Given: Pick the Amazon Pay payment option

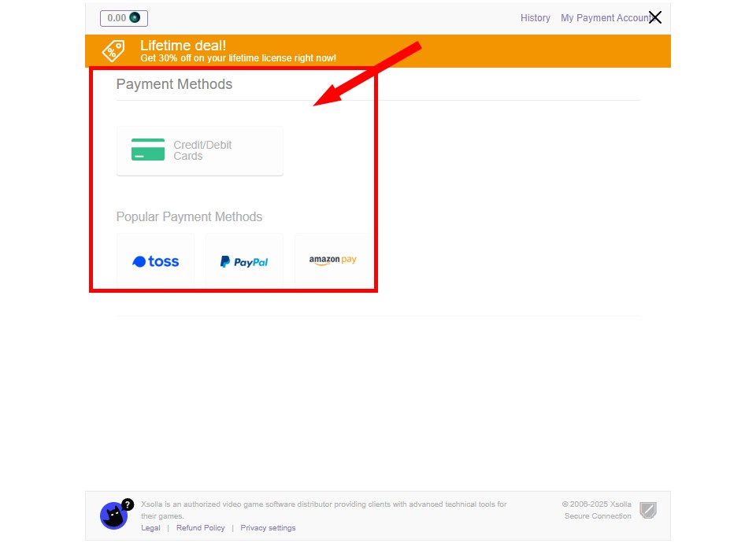Looking at the screenshot, I should (x=332, y=260).
